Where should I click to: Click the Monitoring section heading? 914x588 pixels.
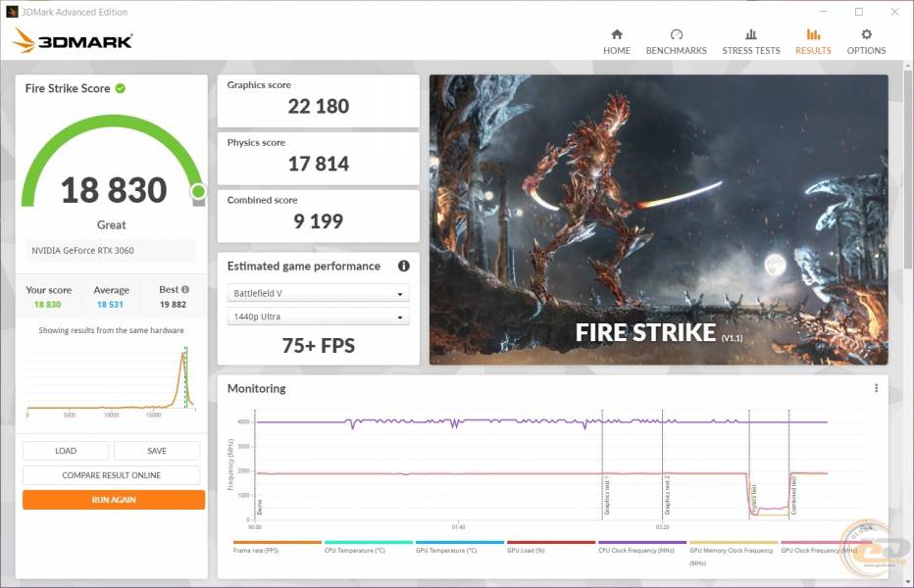[x=257, y=388]
